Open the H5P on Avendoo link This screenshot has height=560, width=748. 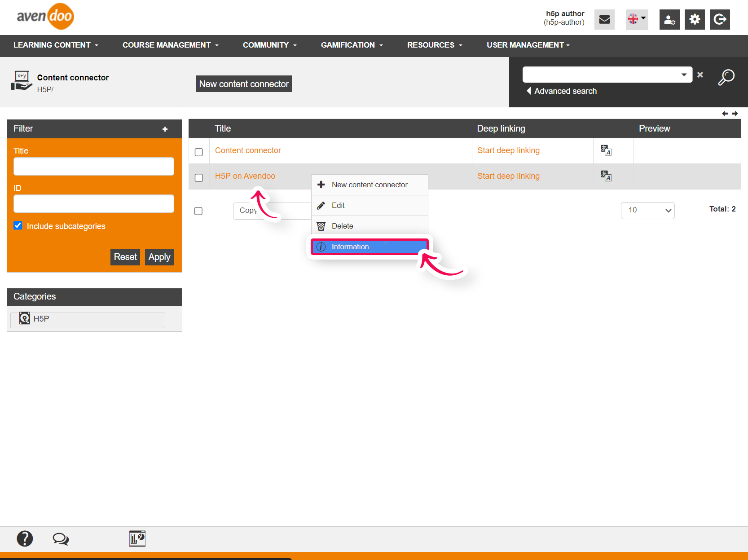245,176
